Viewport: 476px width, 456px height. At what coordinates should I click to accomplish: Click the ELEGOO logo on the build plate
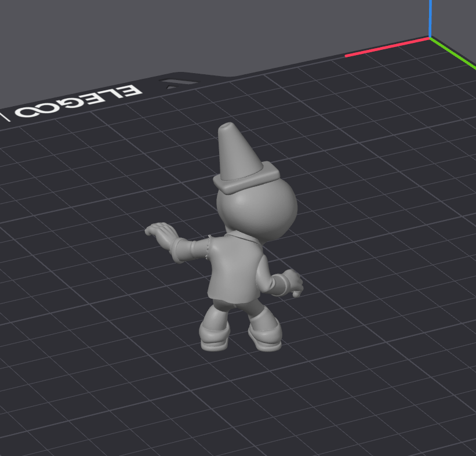(78, 101)
